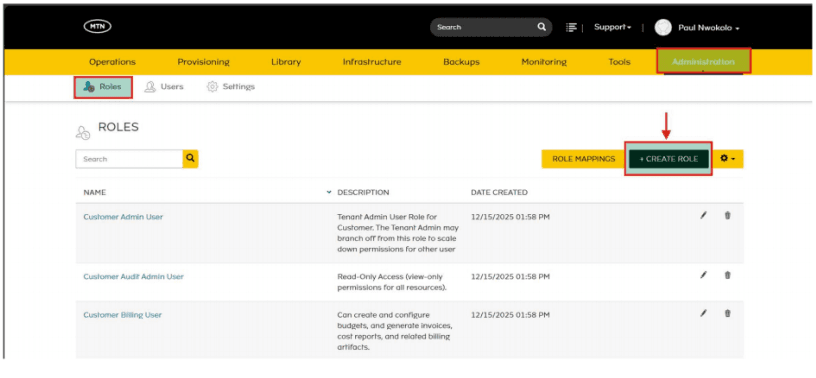This screenshot has width=816, height=378.
Task: Open the Customer Billing User link
Action: click(123, 315)
